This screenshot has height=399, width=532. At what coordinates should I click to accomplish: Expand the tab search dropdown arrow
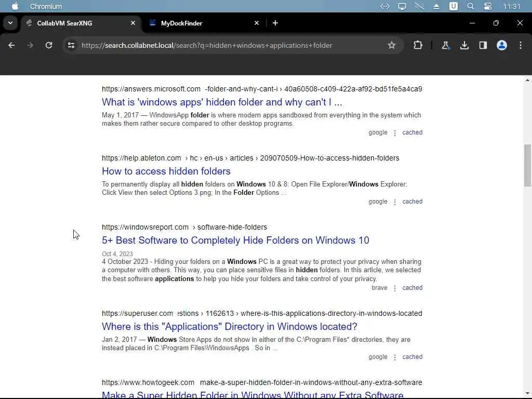click(10, 23)
